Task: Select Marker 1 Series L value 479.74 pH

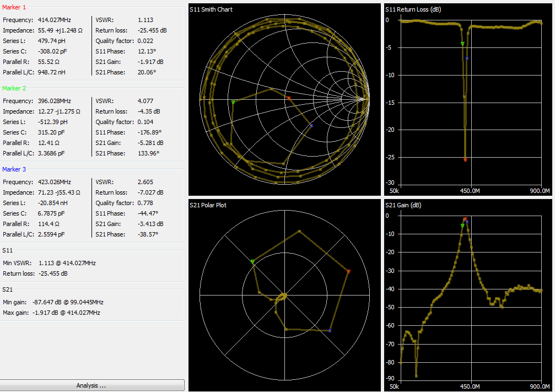Action: (52, 41)
